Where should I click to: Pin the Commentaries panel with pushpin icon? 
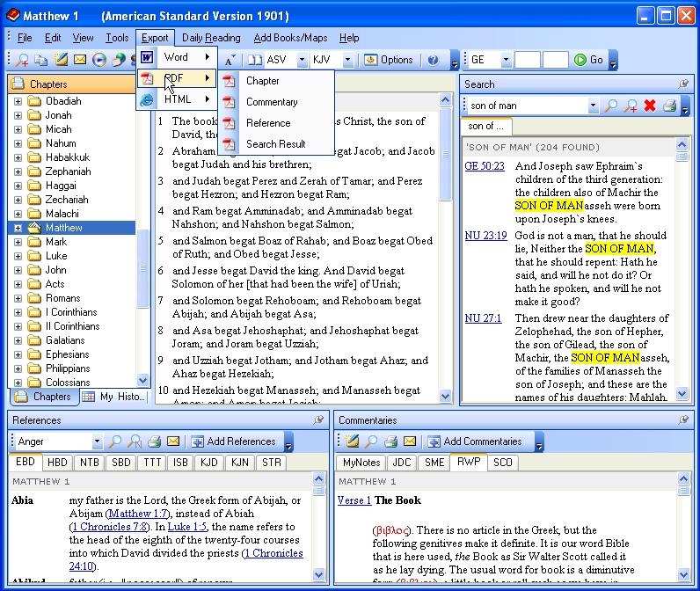click(x=683, y=420)
